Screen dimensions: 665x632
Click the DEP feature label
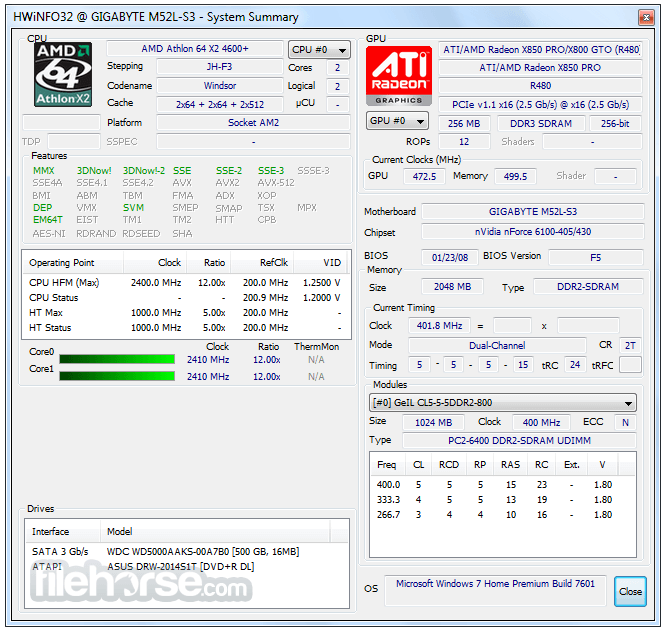click(42, 207)
